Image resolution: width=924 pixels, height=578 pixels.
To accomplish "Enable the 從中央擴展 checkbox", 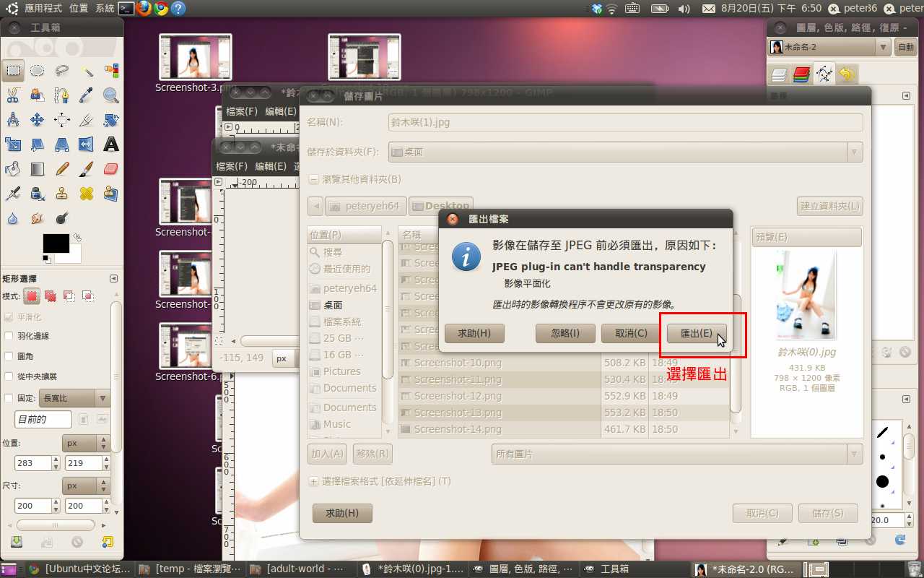I will 9,376.
